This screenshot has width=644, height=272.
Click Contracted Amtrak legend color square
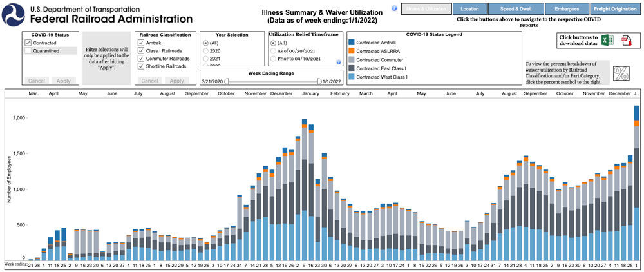pos(351,43)
